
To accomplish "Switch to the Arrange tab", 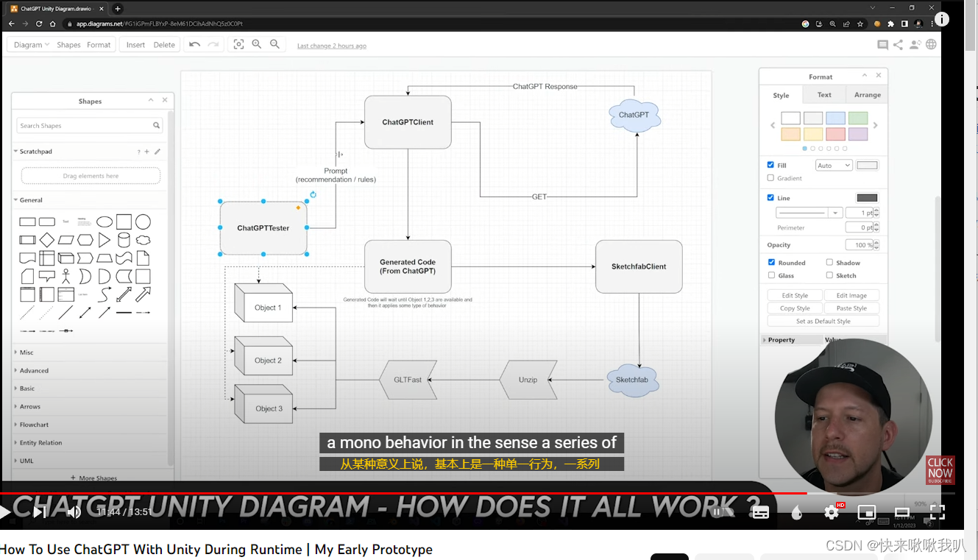I will (867, 95).
